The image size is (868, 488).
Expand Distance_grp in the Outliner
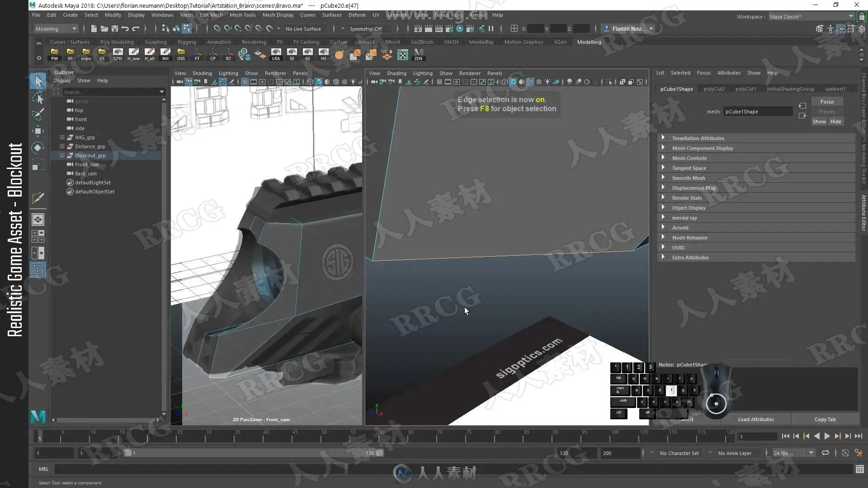(x=62, y=146)
